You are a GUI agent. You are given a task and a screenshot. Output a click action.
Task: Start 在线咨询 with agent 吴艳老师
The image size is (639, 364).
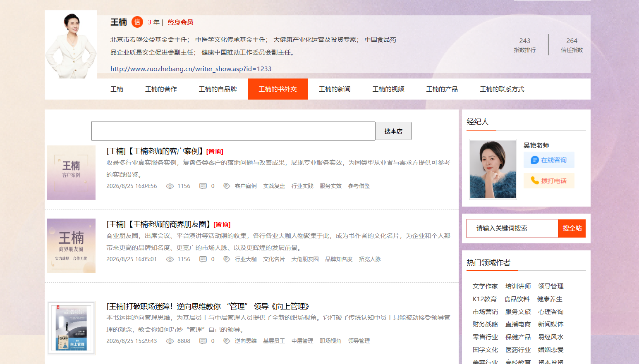click(549, 160)
